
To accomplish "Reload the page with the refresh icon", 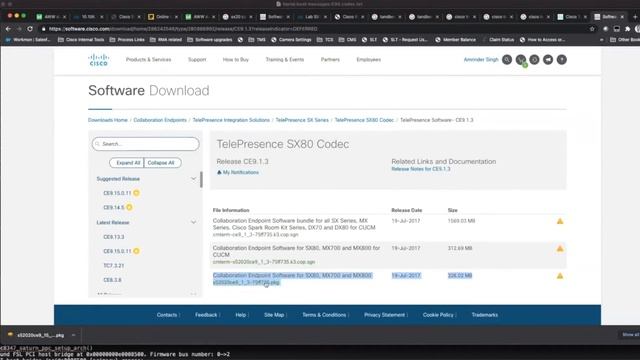I will [30, 29].
